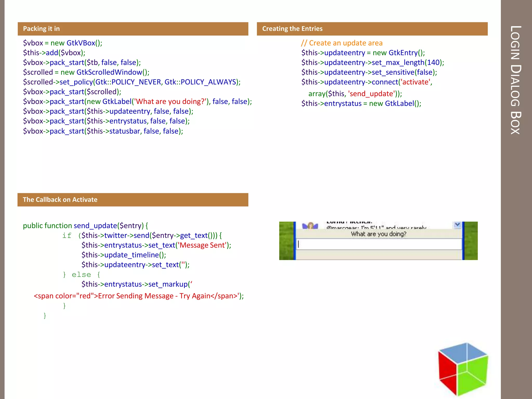Click the 'What are you doing?' label in the screenshot
Image resolution: width=532 pixels, height=399 pixels.
[x=379, y=234]
